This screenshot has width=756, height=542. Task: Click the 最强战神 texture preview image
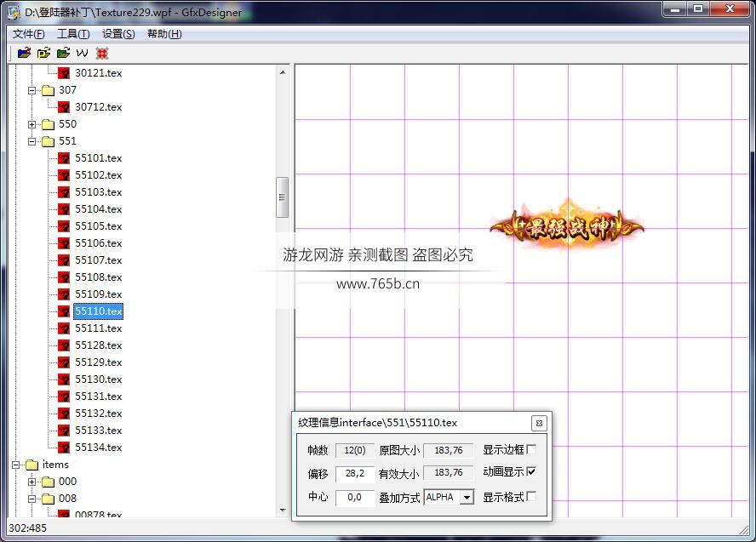[x=567, y=226]
